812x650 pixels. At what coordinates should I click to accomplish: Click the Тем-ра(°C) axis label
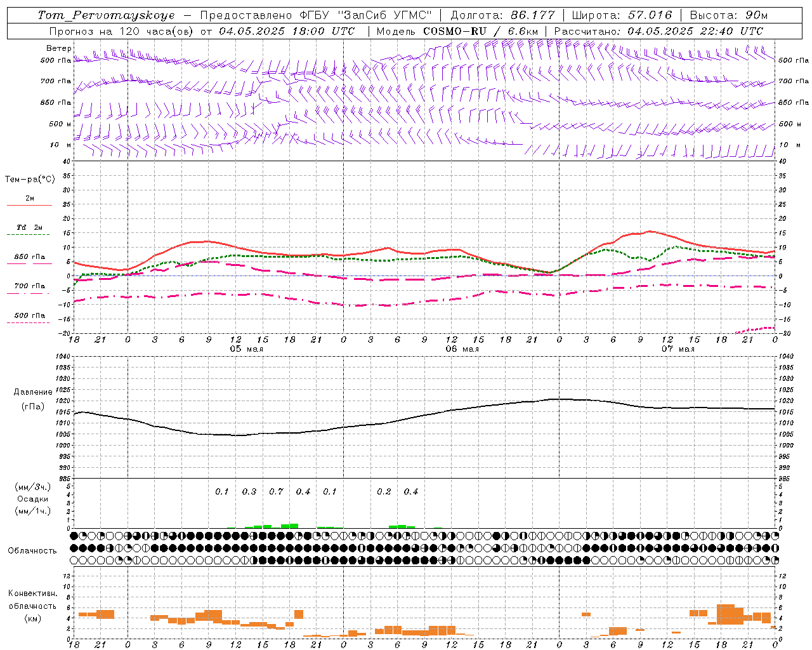[x=30, y=180]
